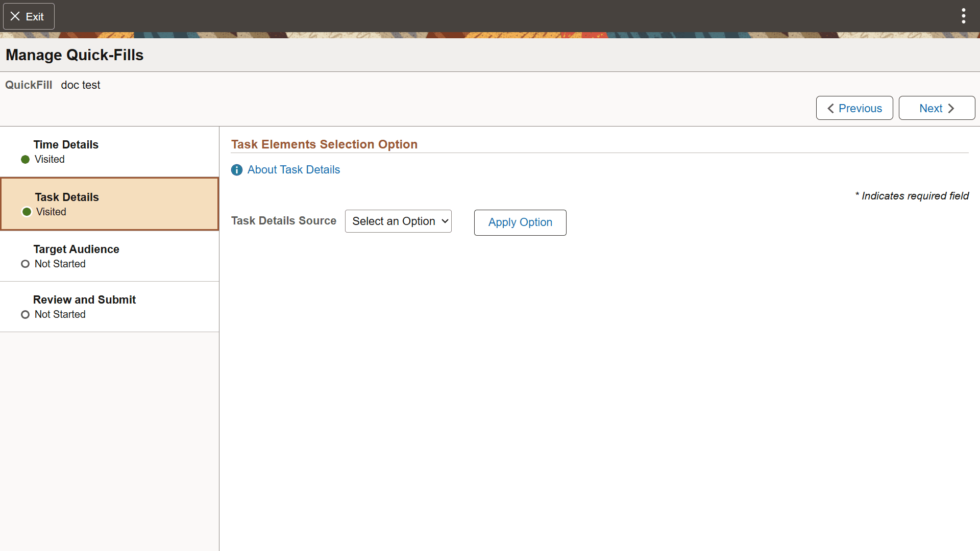Click the left chevron on Previous button
980x551 pixels.
pyautogui.click(x=830, y=108)
